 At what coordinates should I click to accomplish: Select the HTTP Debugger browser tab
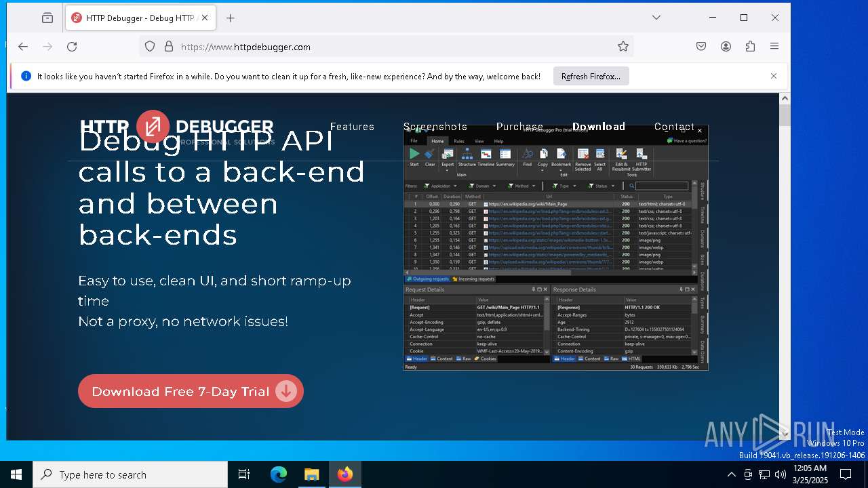point(141,18)
